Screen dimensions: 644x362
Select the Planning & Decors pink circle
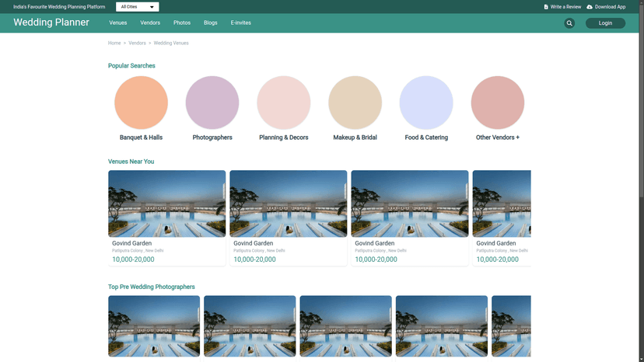point(283,103)
